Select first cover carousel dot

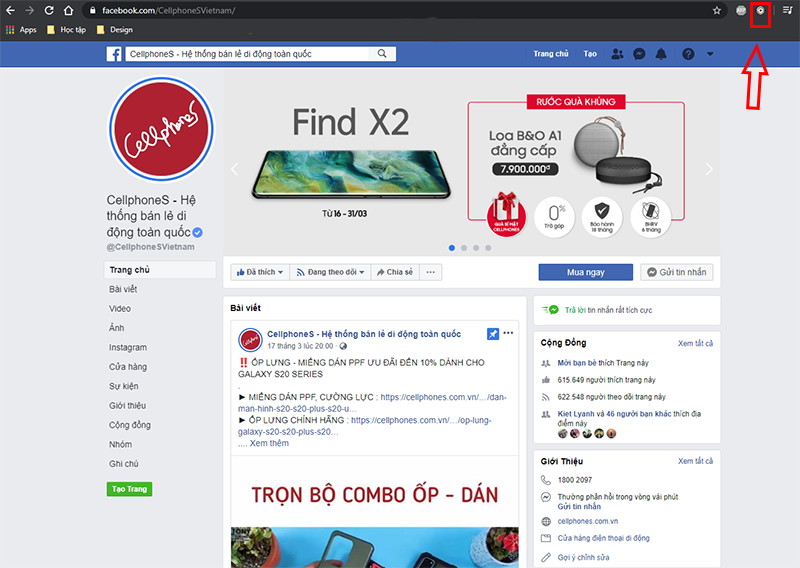(452, 248)
